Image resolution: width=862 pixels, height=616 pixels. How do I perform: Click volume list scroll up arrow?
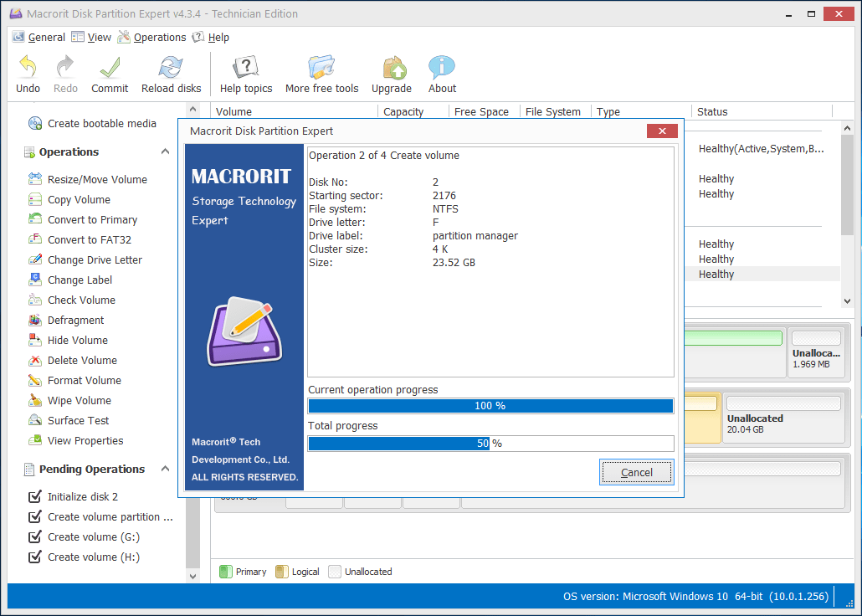coord(847,127)
